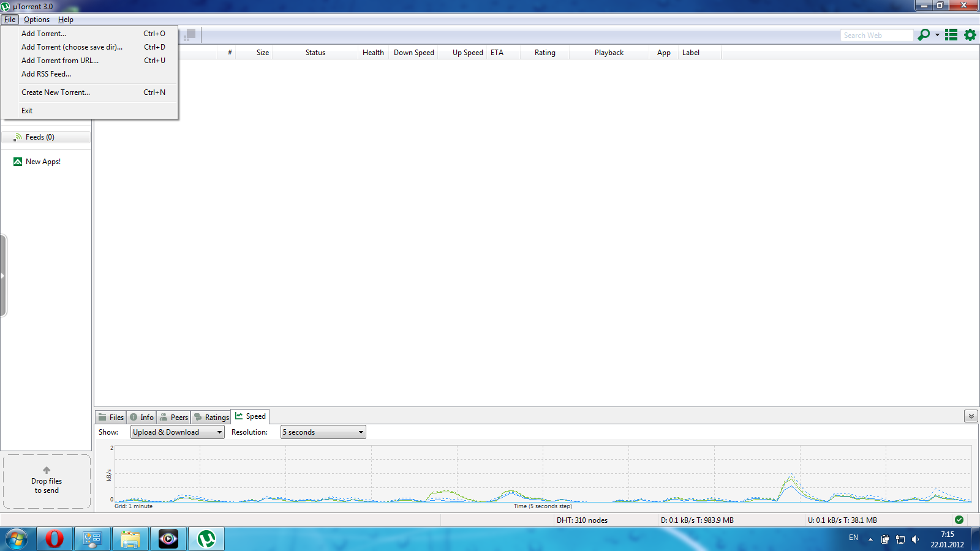Image resolution: width=980 pixels, height=551 pixels.
Task: Switch to the Files tab
Action: (x=111, y=418)
